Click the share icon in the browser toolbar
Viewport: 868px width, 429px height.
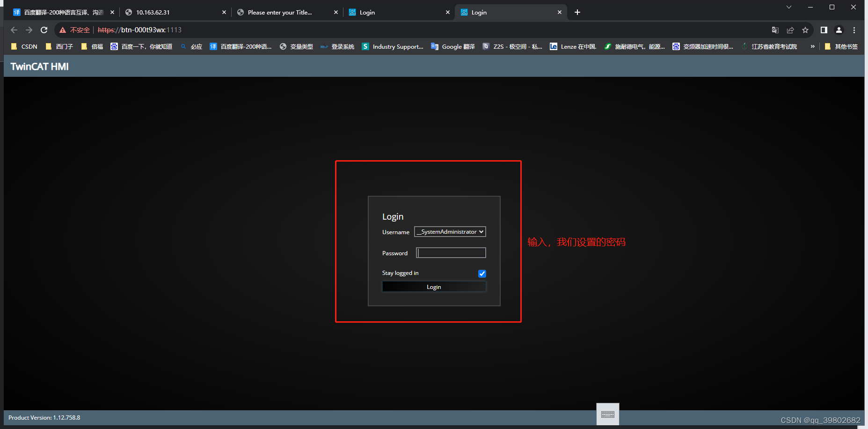(790, 30)
